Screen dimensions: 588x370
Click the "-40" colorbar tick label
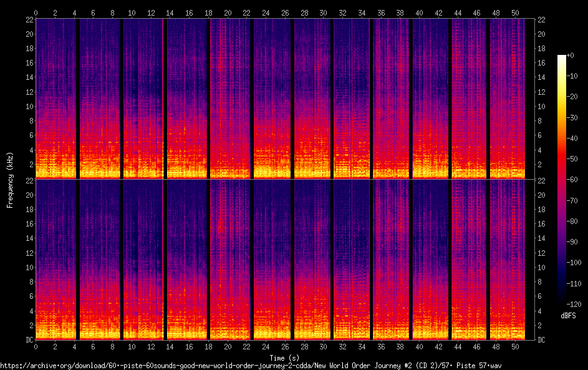coord(572,138)
